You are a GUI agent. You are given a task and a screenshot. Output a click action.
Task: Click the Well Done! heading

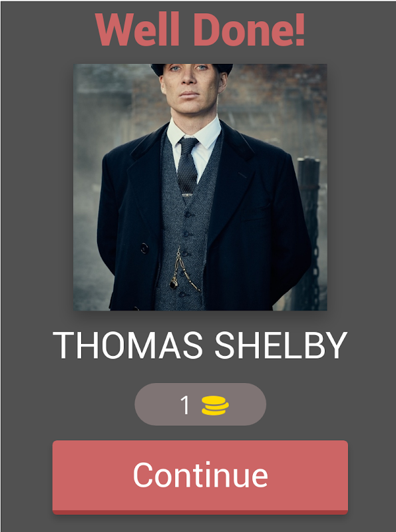pos(200,30)
